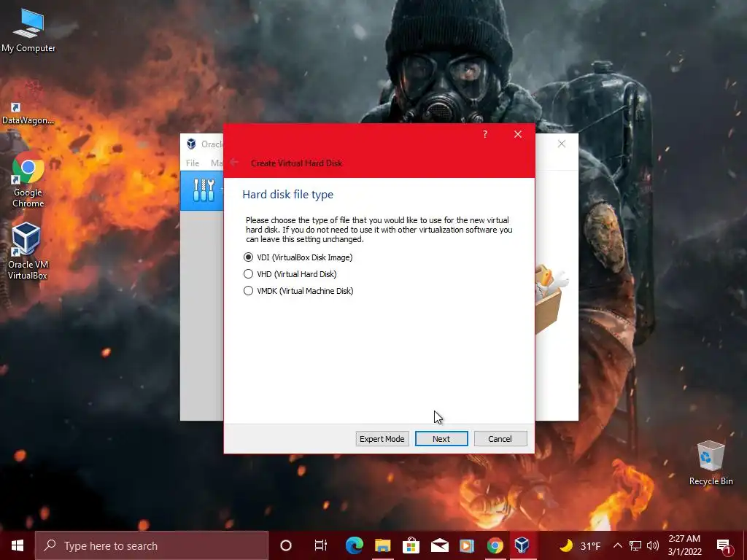This screenshot has width=747, height=560.
Task: Close the Create Virtual Hard Disk dialog
Action: pos(518,134)
